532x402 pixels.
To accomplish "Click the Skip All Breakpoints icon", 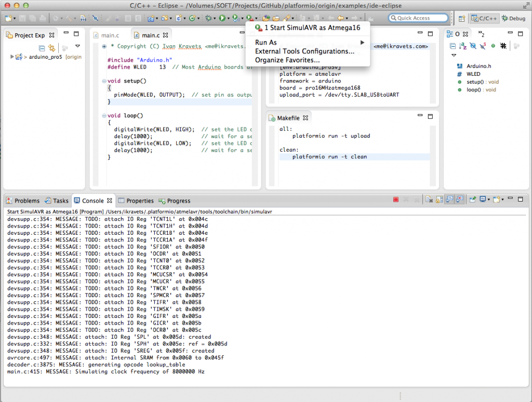I will (96, 18).
